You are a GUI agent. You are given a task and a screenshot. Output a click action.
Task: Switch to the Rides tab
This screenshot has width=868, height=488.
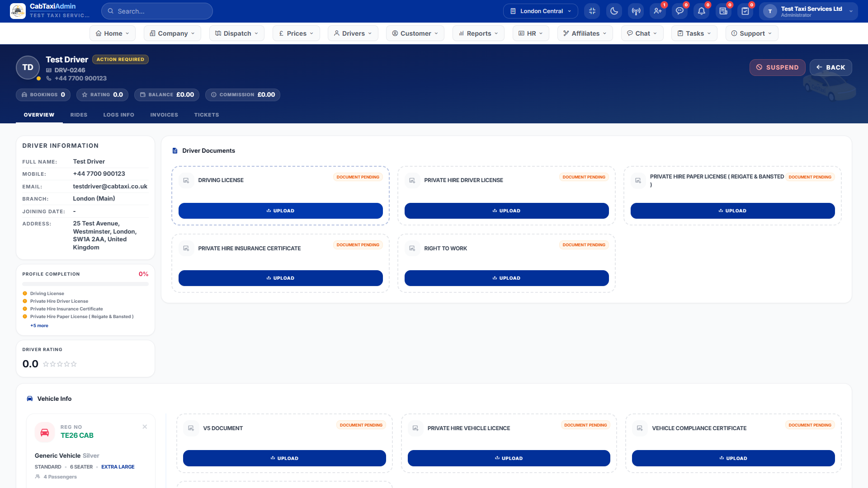[x=79, y=115]
